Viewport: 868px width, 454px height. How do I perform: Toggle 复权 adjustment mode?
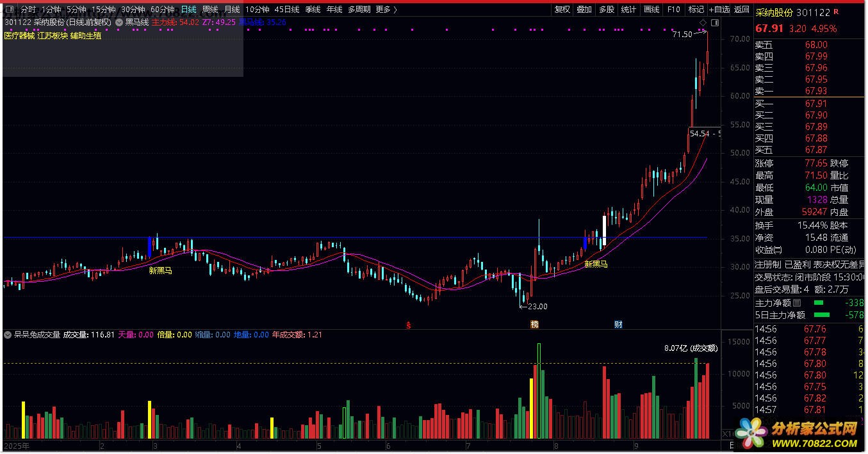(562, 10)
